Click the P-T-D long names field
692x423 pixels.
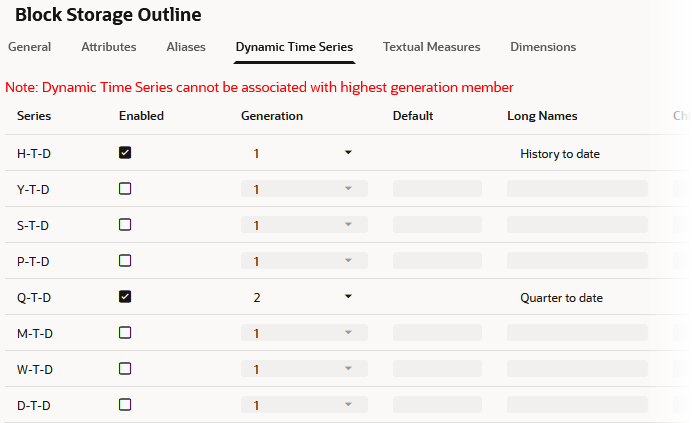[577, 261]
